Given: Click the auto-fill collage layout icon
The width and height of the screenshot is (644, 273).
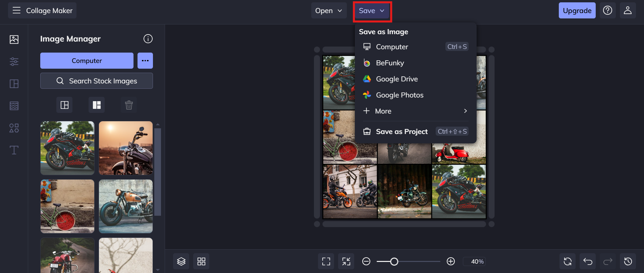Looking at the screenshot, I should tap(64, 105).
